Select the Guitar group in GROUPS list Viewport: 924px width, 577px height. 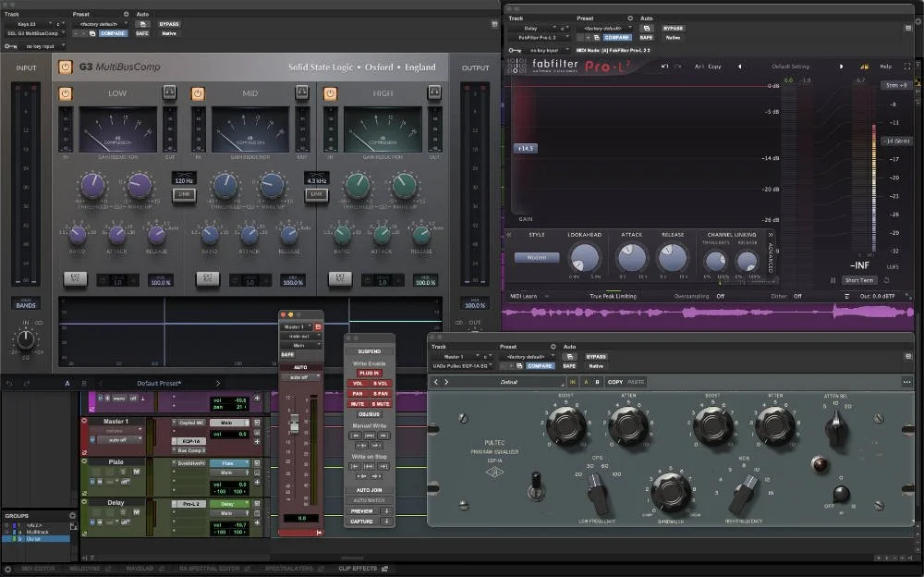36,539
